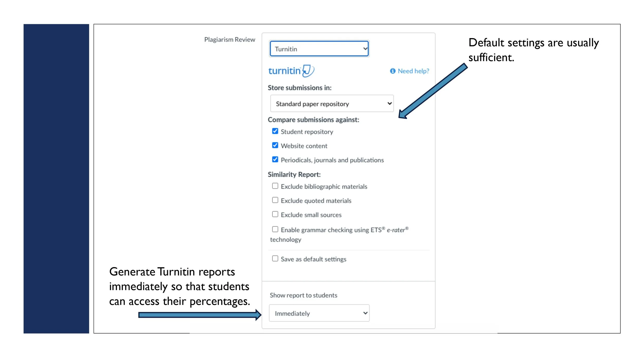Viewport: 644px width, 362px height.
Task: Uncheck the Student repository checkbox
Action: click(x=275, y=131)
